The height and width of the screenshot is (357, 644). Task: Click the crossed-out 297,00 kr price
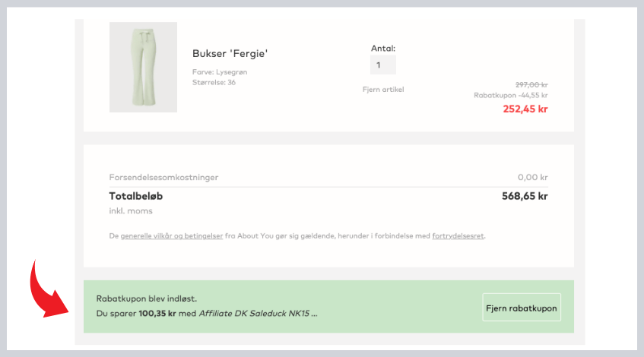tap(531, 84)
